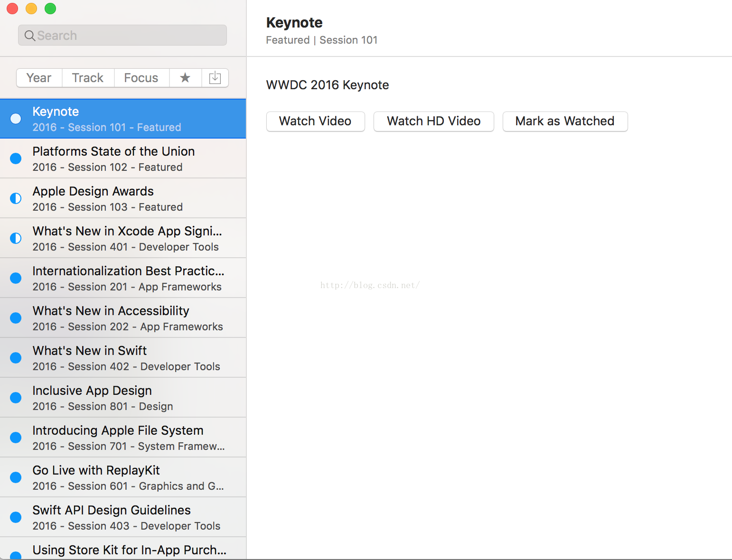Click half-watched indicator for Xcode App Signing
The image size is (732, 560).
(x=16, y=238)
